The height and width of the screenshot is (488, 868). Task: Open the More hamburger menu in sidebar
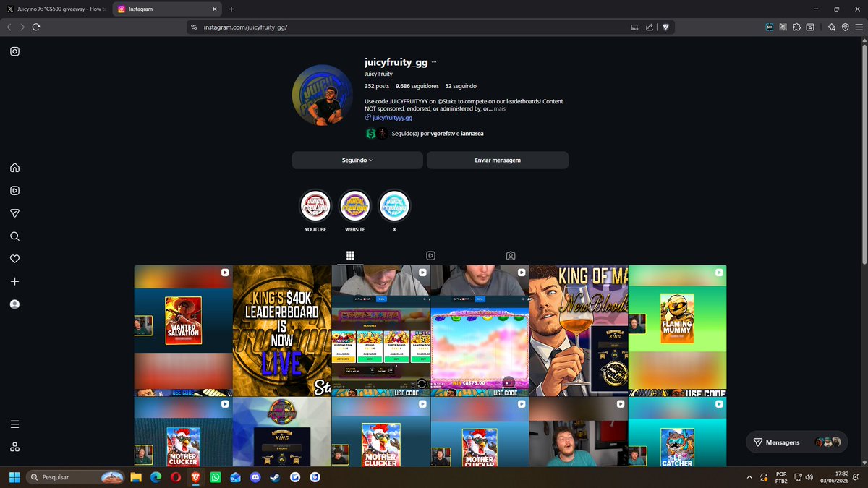tap(14, 424)
